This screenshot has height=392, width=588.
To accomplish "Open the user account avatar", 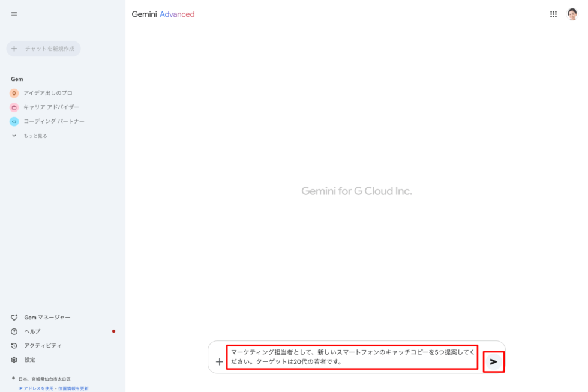I will [x=572, y=14].
